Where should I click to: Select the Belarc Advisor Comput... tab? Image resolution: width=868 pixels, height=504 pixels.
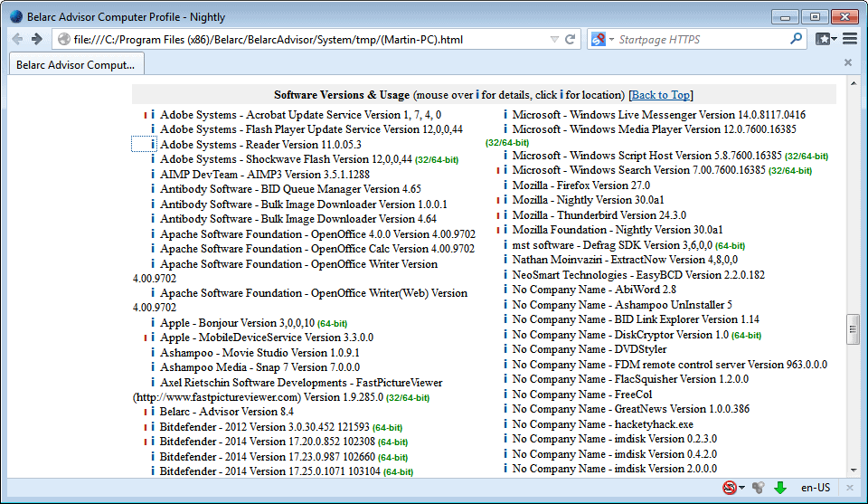76,64
